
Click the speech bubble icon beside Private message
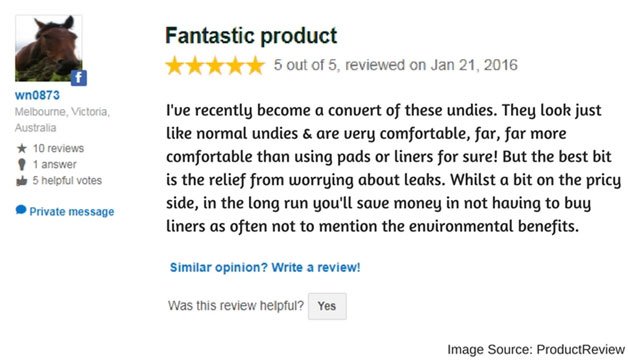pyautogui.click(x=21, y=210)
